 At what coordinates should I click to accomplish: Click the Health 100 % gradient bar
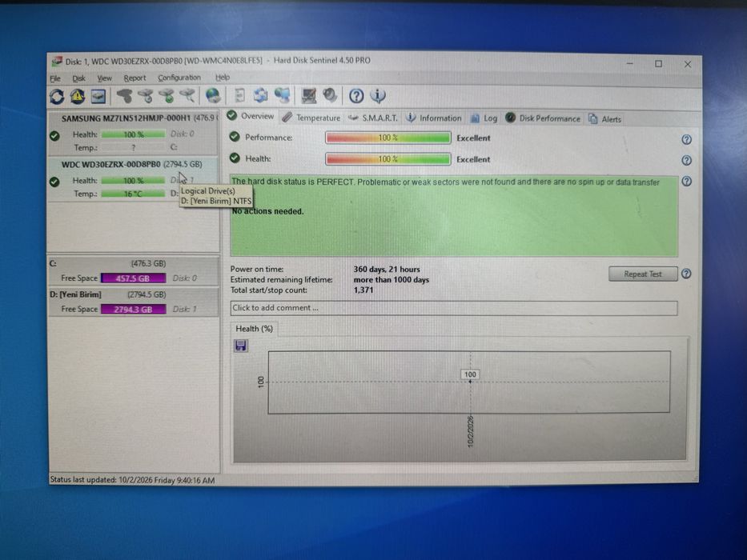[388, 159]
